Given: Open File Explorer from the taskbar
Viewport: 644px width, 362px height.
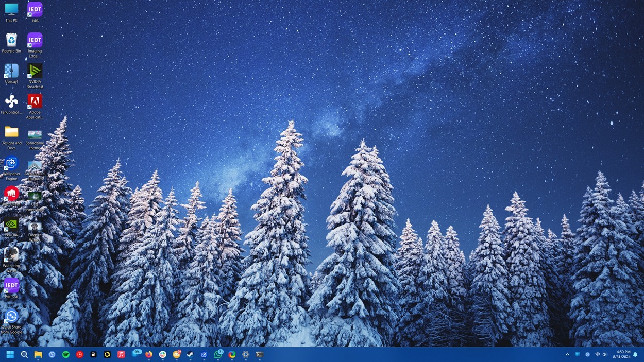Looking at the screenshot, I should (x=38, y=354).
